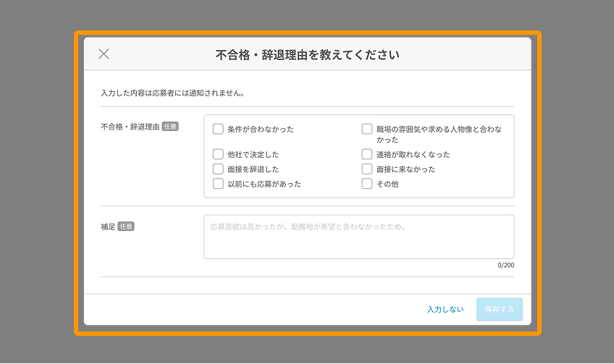This screenshot has width=614, height=364.
Task: Tick the 面接に来なかった checkbox
Action: point(367,169)
